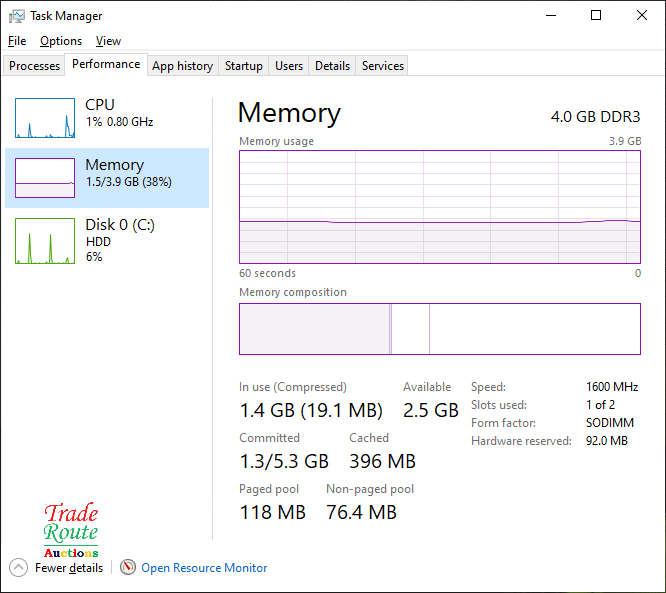Click the Paged pool value 118 MB
Screen dimensions: 666x593
click(273, 512)
